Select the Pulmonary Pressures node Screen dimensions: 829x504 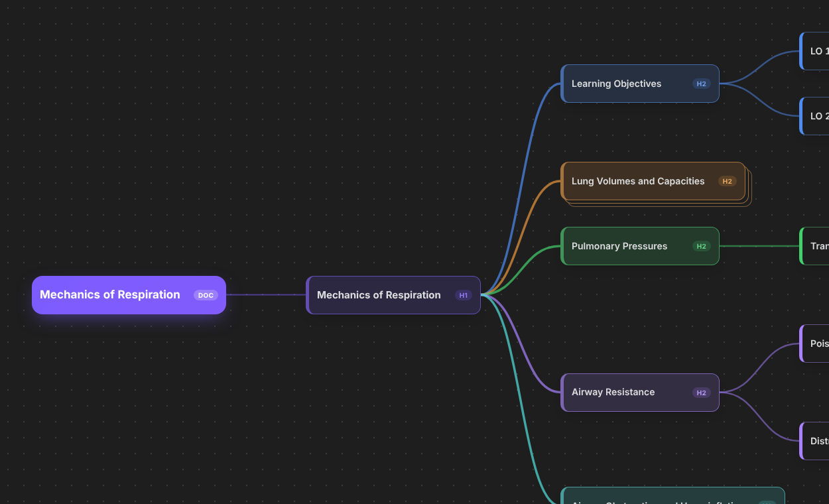coord(640,246)
